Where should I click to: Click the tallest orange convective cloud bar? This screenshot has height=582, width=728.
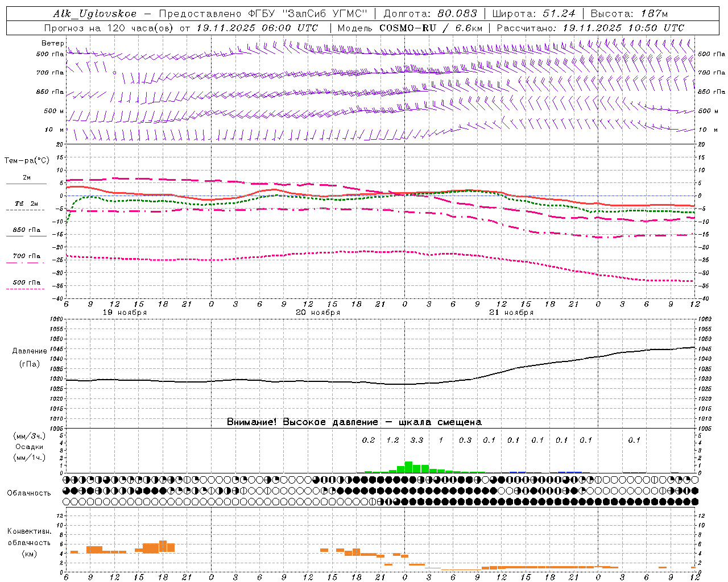pyautogui.click(x=163, y=546)
